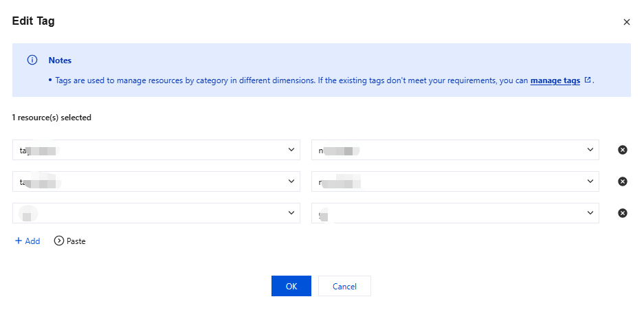The image size is (644, 310).
Task: Remove the second tag row
Action: [x=623, y=181]
